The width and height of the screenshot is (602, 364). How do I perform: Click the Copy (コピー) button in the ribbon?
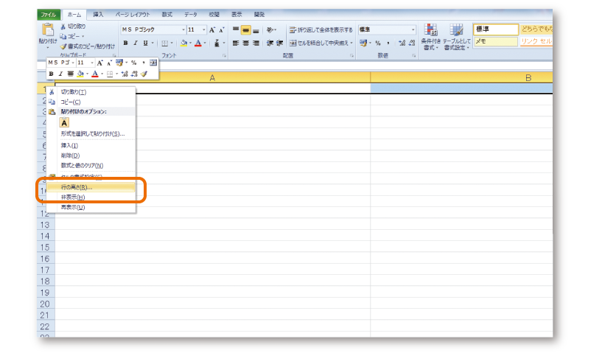[x=70, y=36]
